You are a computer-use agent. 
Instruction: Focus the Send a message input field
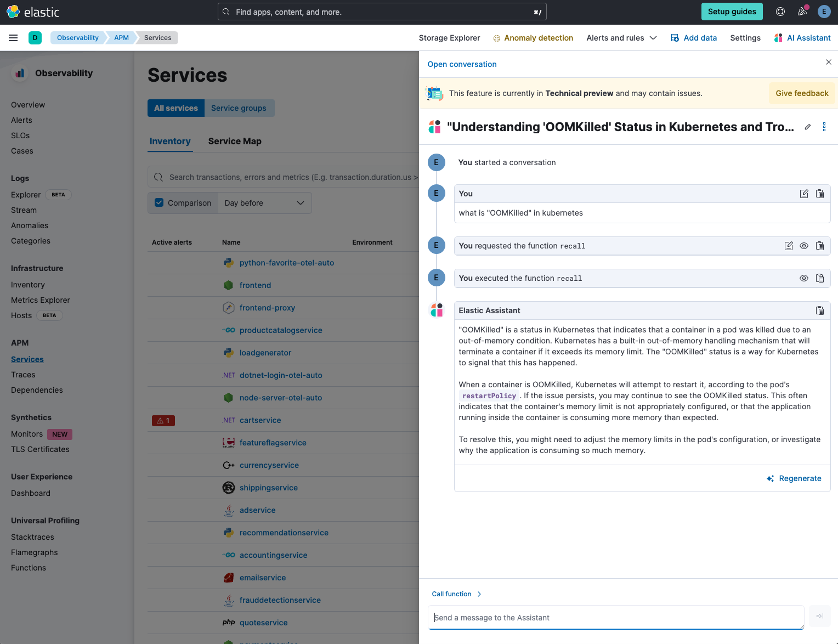pyautogui.click(x=616, y=617)
